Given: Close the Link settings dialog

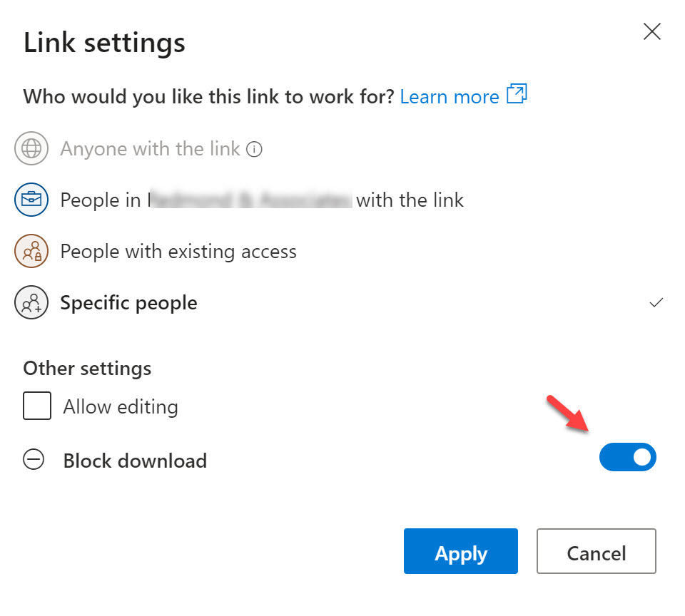Looking at the screenshot, I should tap(652, 32).
